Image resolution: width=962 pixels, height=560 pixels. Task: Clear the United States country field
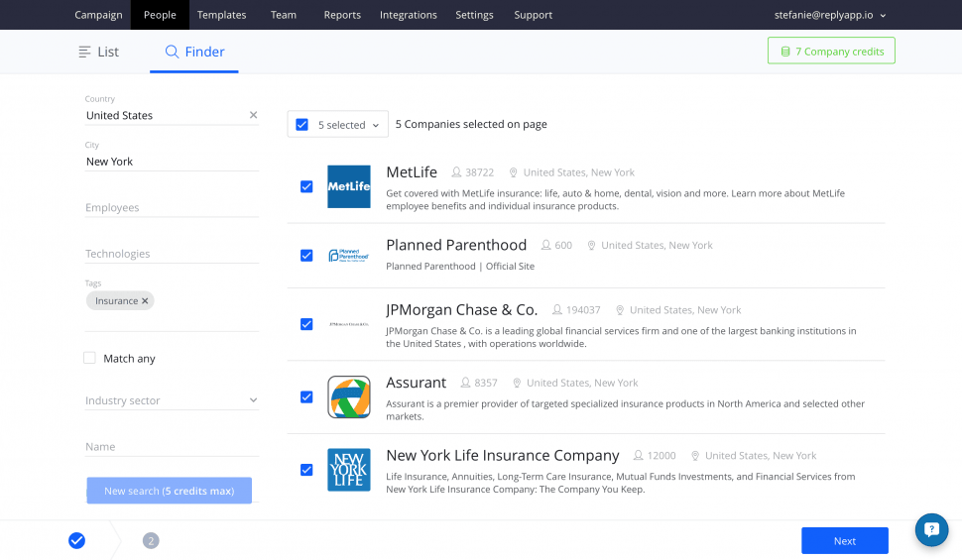[x=253, y=115]
